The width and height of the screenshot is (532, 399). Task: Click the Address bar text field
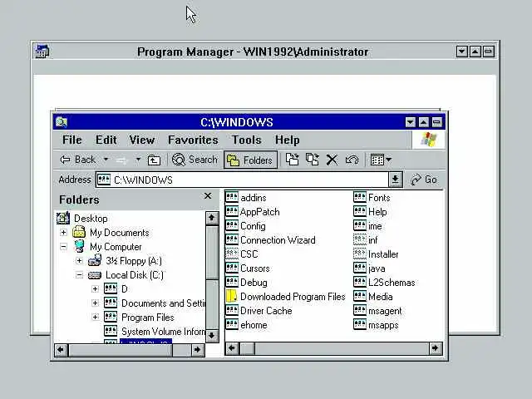(242, 180)
